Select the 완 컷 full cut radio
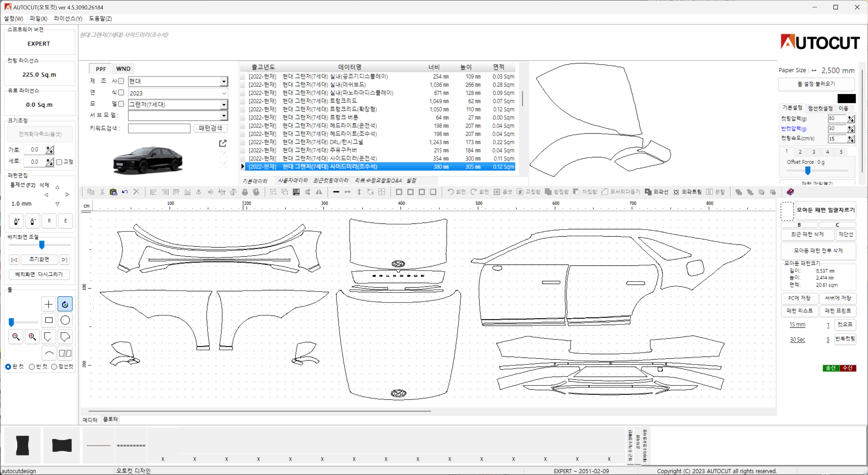This screenshot has height=475, width=868. click(x=8, y=367)
